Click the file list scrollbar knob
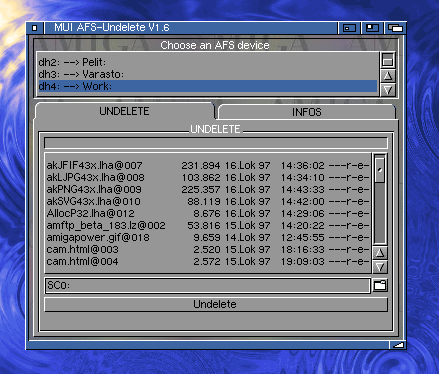This screenshot has width=439, height=374. 380,170
